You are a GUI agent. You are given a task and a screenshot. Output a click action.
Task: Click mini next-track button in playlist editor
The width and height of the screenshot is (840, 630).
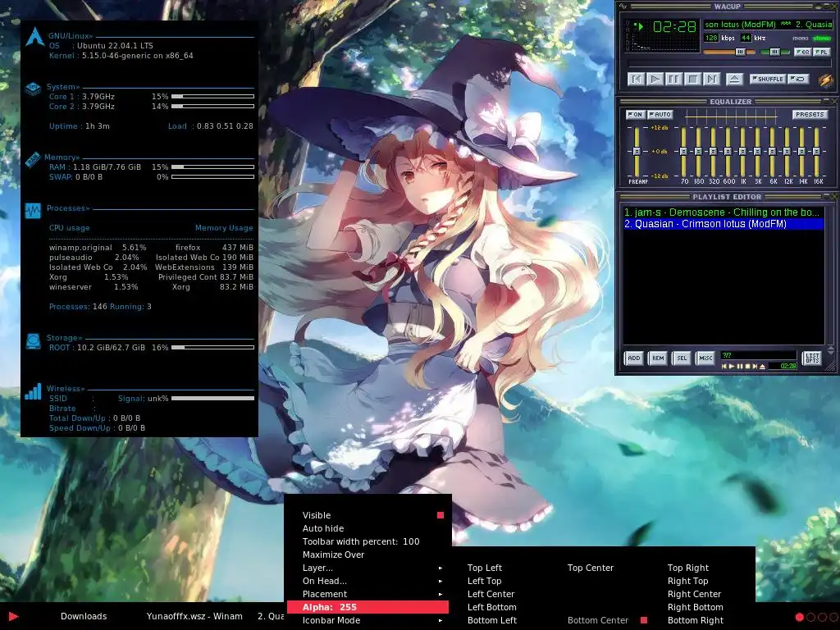tap(755, 367)
